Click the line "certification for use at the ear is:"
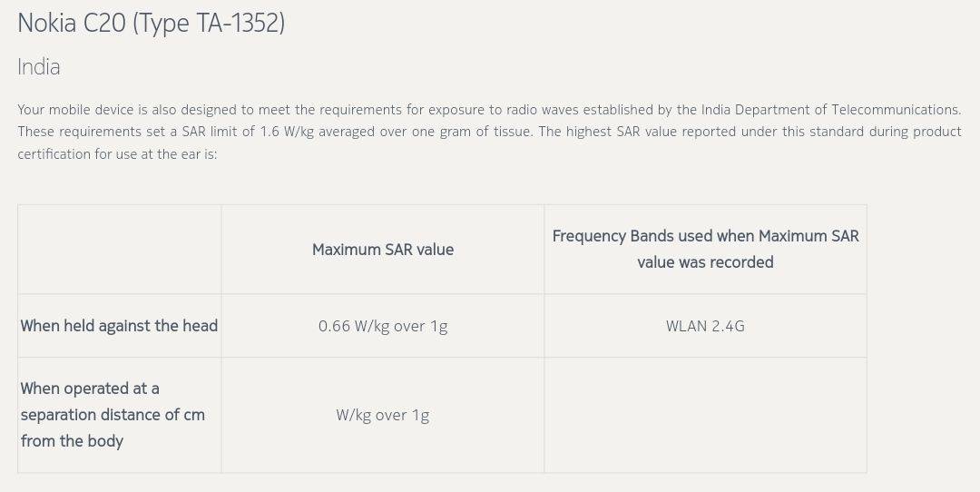 117,154
